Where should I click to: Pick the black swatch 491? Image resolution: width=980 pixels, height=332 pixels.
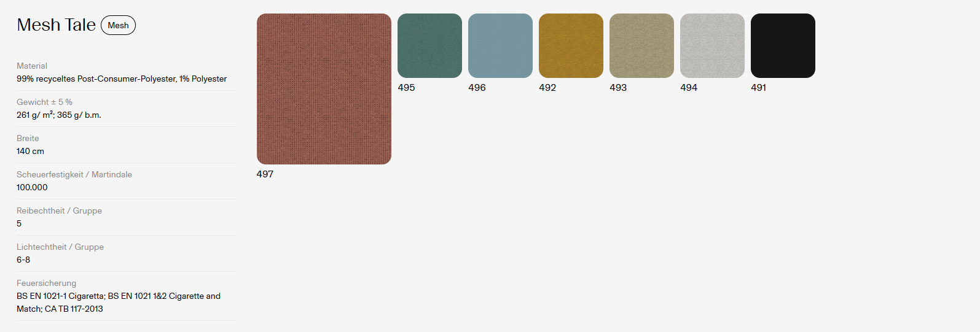783,45
